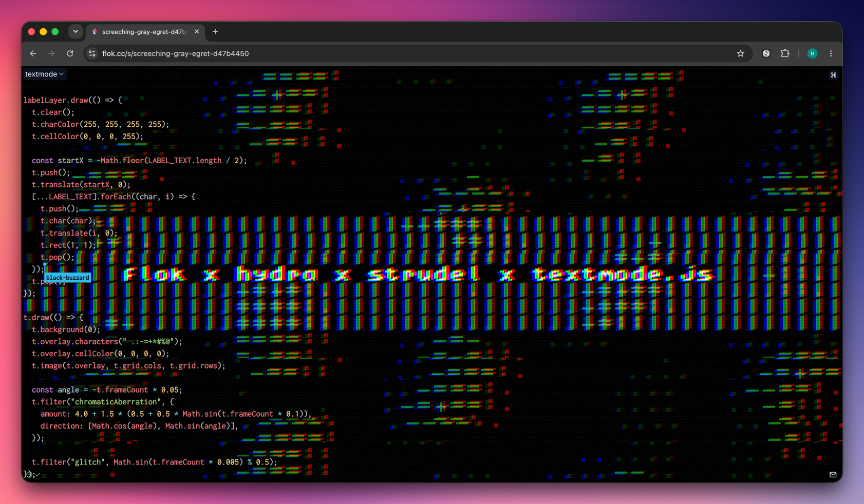Screen dimensions: 864x504
Task: Select the screeching-gray-egret tab
Action: pyautogui.click(x=145, y=32)
